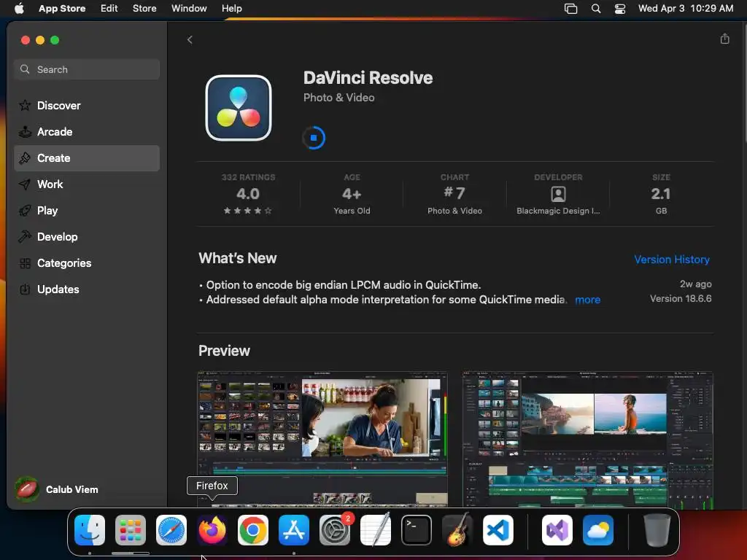Screen dimensions: 747x560
Task: Open the Trash in the Dock
Action: (657, 530)
